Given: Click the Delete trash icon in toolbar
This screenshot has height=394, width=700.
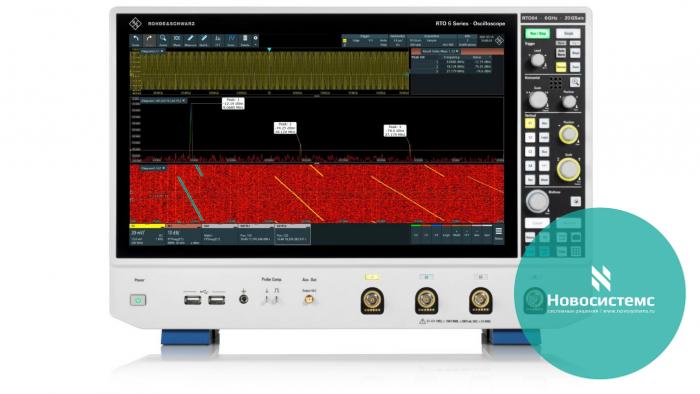Looking at the screenshot, I should click(x=245, y=40).
